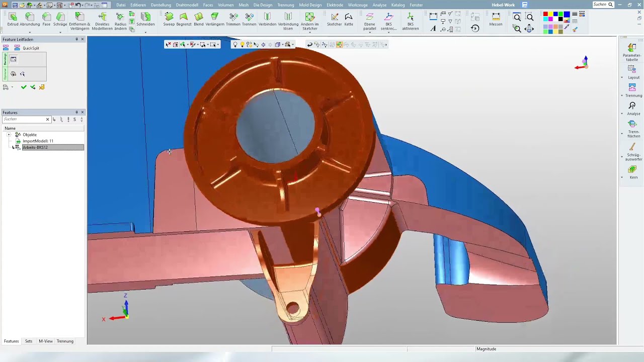Open Schrägauswerfer in right sidebar
The image size is (644, 362).
[633, 152]
